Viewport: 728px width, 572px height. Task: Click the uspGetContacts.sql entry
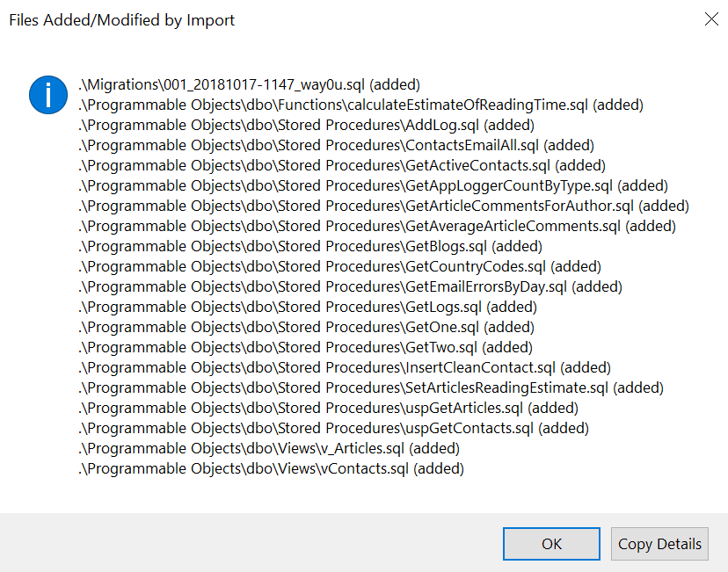point(334,428)
